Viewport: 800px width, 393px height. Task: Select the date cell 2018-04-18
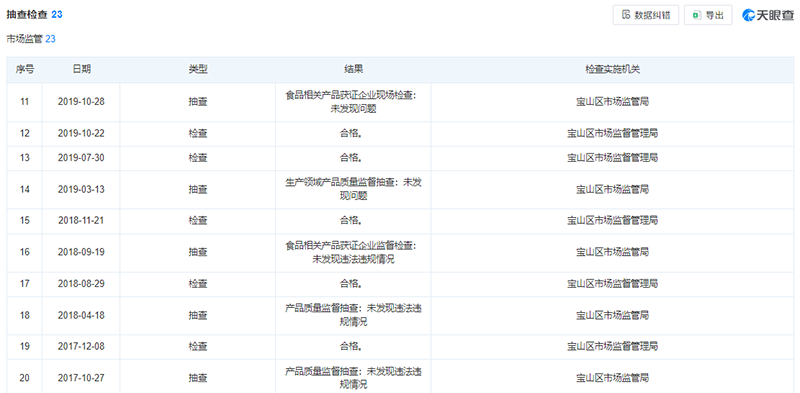[81, 315]
